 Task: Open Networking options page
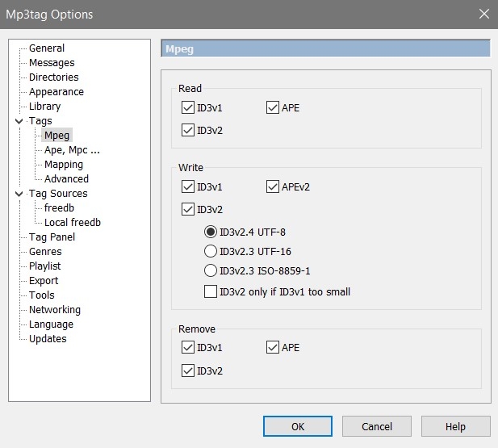click(x=55, y=310)
